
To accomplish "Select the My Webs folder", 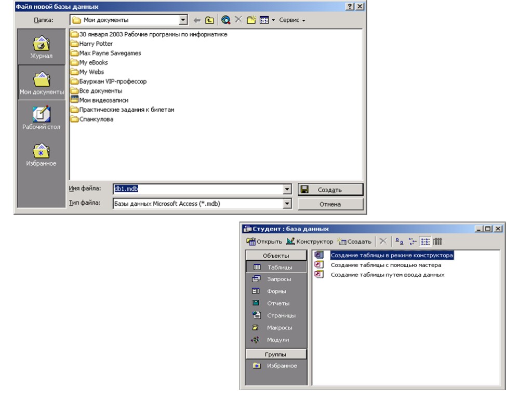I will coord(87,72).
